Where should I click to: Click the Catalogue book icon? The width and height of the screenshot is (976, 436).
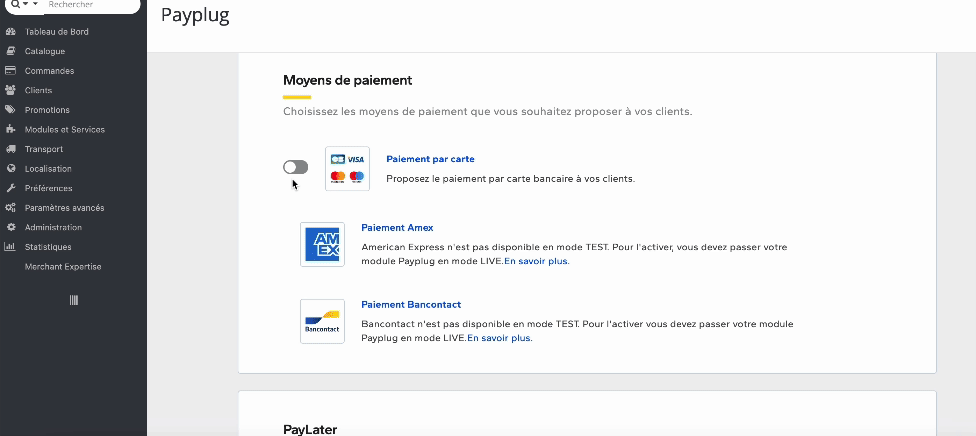[x=10, y=51]
